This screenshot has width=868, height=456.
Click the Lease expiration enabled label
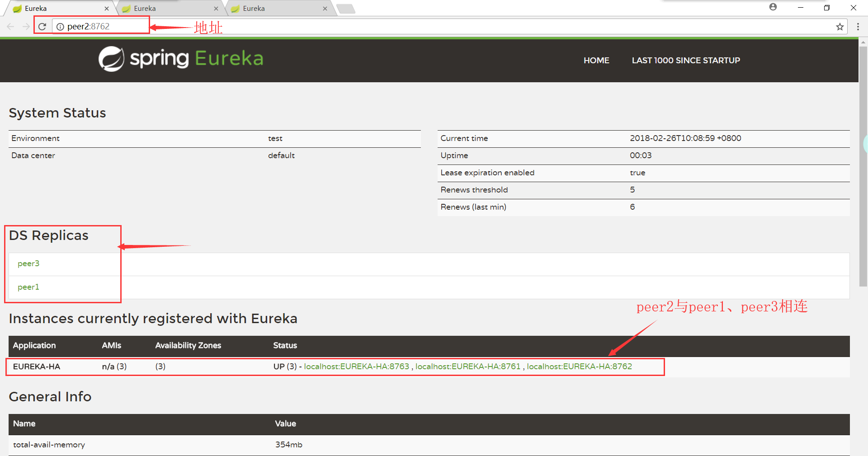487,173
